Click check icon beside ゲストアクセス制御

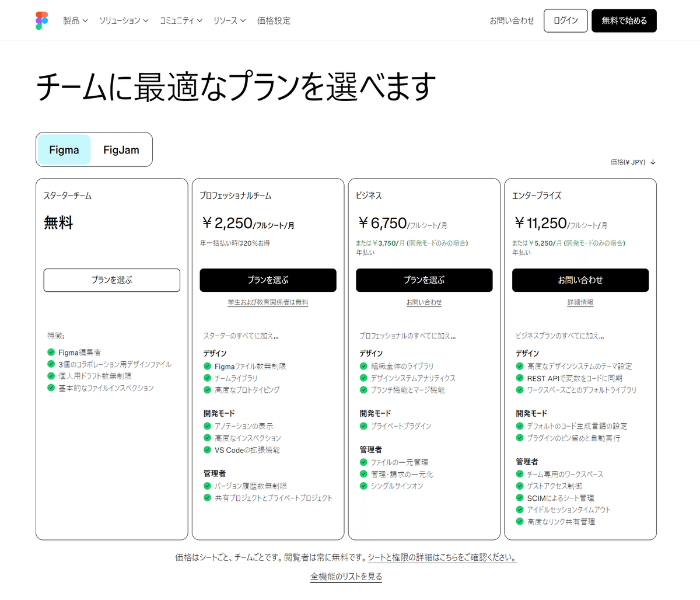tap(520, 486)
